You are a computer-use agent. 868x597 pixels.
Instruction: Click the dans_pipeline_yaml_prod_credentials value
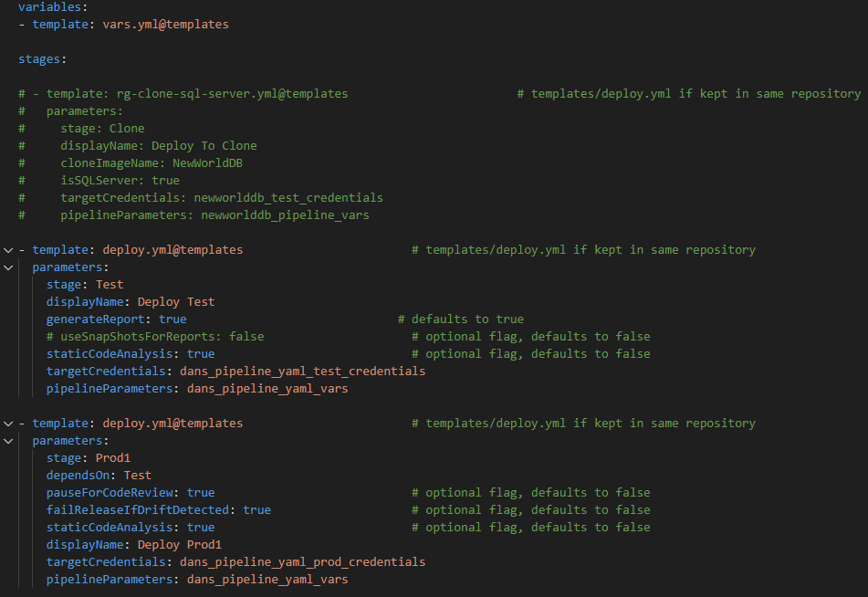pyautogui.click(x=303, y=561)
